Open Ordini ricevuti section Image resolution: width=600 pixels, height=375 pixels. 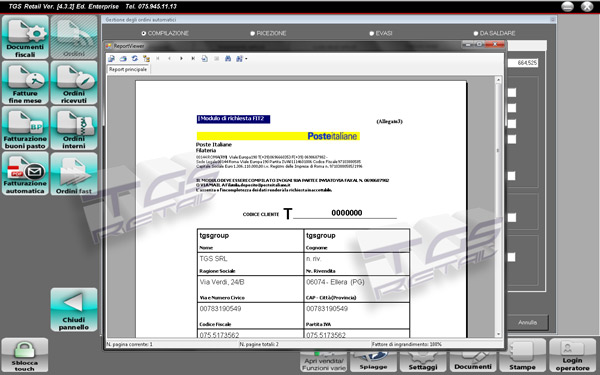point(74,83)
